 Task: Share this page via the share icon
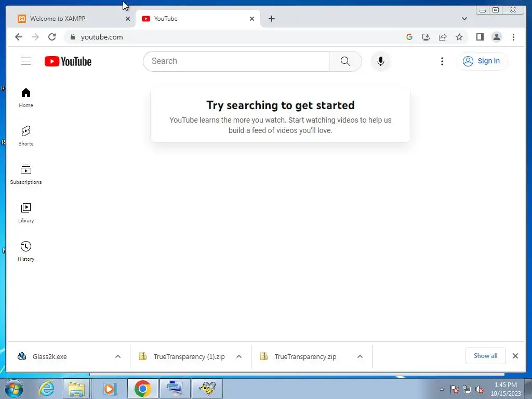[x=443, y=37]
